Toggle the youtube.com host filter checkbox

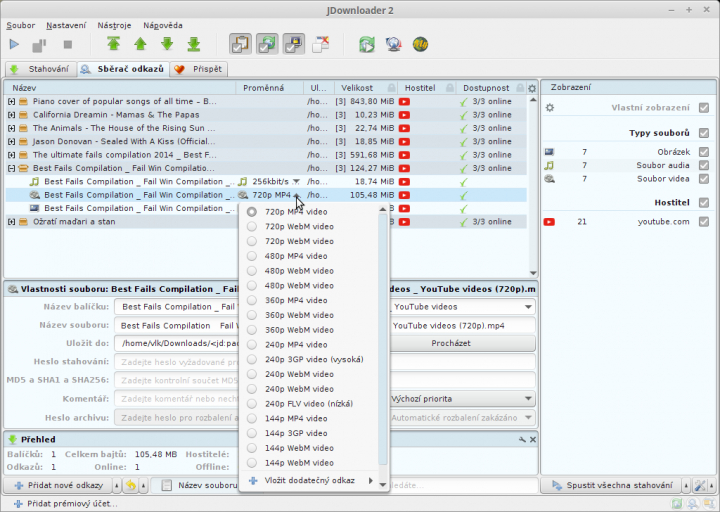(x=703, y=222)
